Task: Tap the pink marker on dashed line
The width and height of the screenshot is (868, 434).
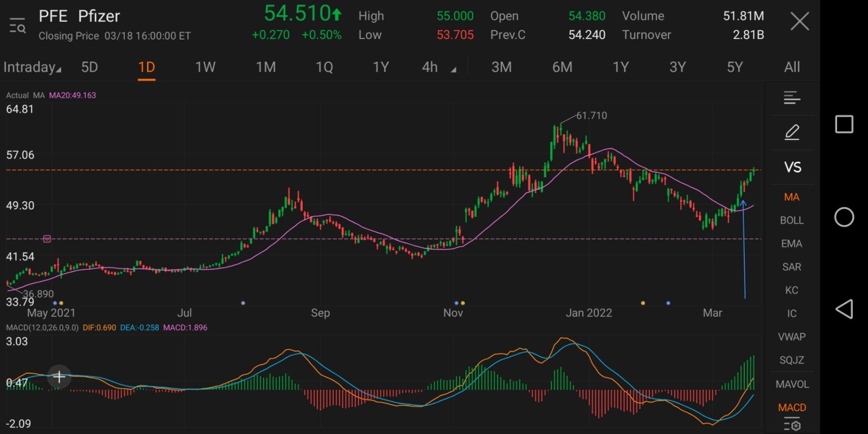Action: (47, 239)
